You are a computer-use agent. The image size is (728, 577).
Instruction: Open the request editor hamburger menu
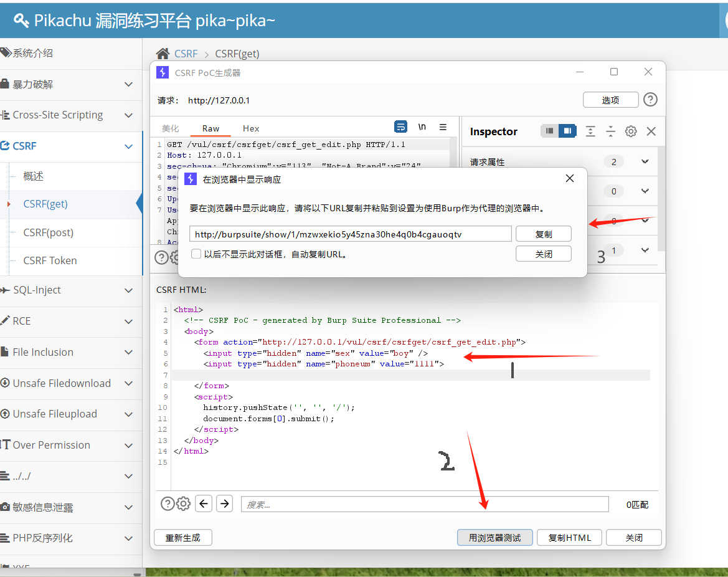(x=443, y=127)
